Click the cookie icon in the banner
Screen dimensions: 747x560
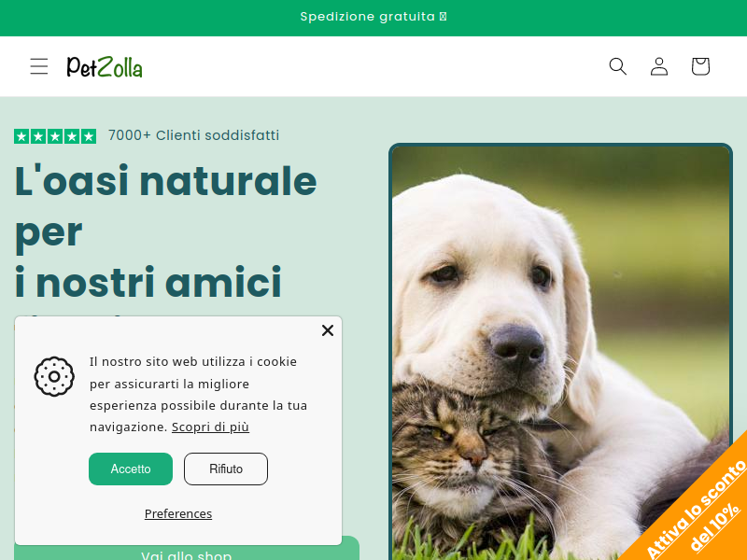click(x=54, y=377)
